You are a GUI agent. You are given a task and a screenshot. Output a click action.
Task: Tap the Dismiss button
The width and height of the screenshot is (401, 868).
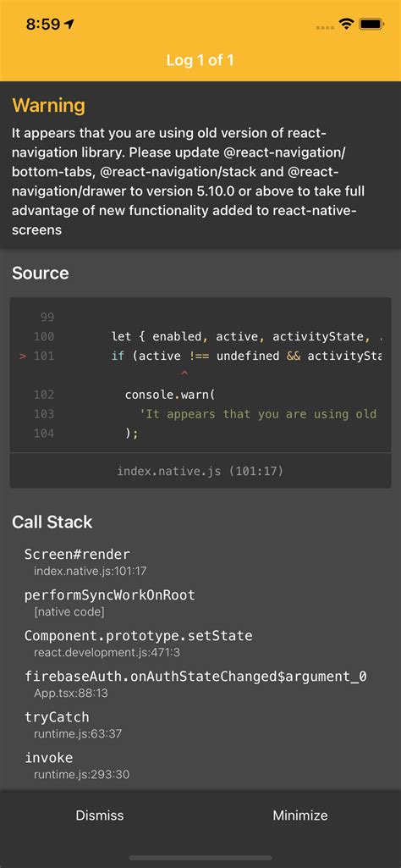pyautogui.click(x=100, y=815)
